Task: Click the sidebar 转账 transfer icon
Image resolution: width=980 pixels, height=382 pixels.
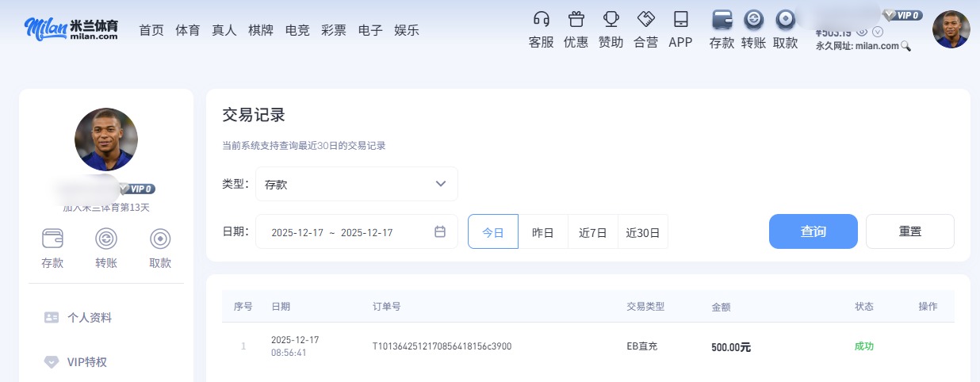Action: [106, 239]
